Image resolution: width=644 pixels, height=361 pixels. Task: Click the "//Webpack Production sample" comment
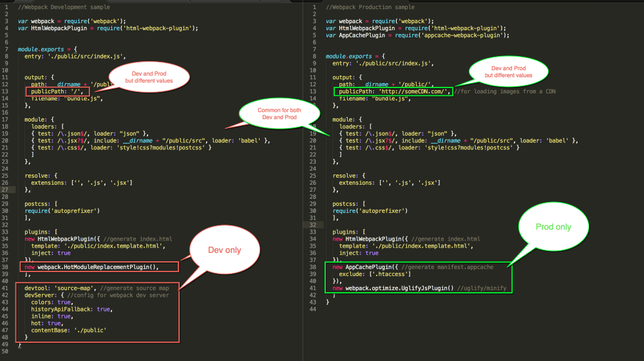(x=370, y=7)
